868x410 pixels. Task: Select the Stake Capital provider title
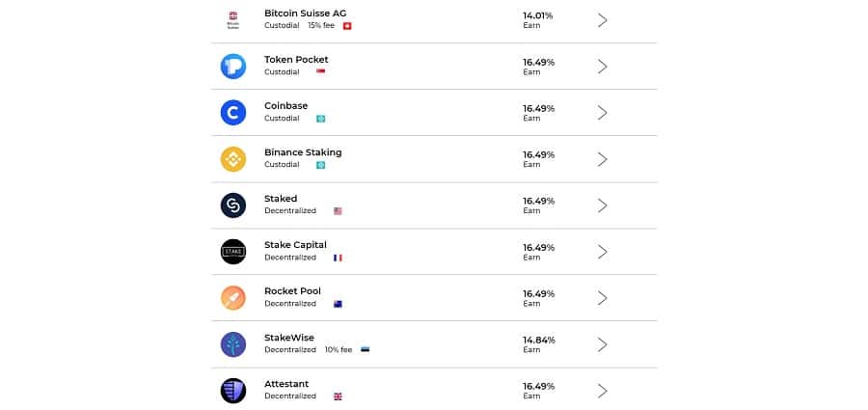click(295, 245)
